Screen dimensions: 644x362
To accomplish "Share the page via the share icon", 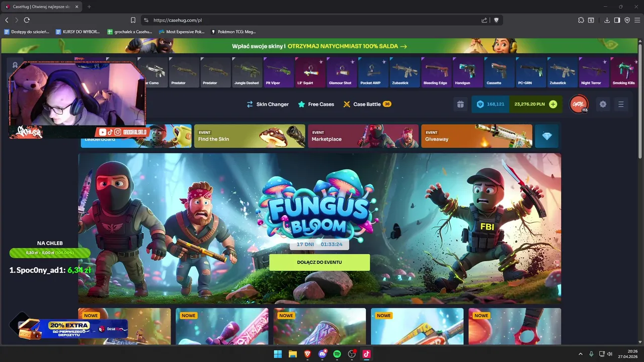I will pyautogui.click(x=484, y=20).
